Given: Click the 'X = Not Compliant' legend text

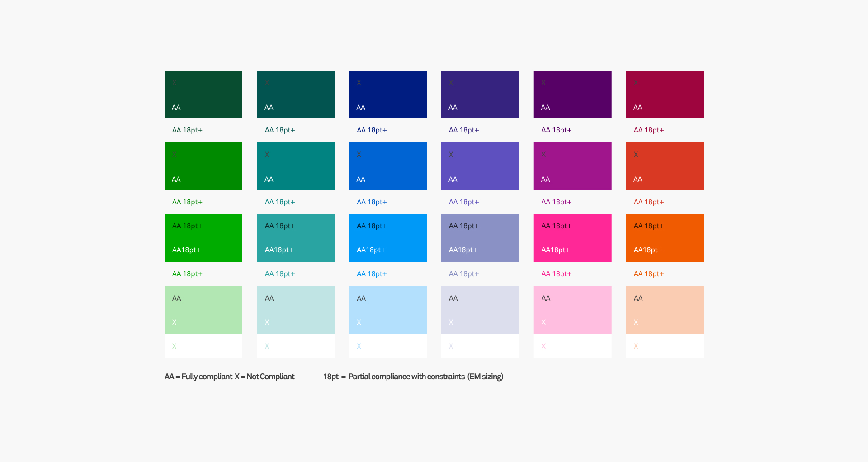Looking at the screenshot, I should 264,377.
